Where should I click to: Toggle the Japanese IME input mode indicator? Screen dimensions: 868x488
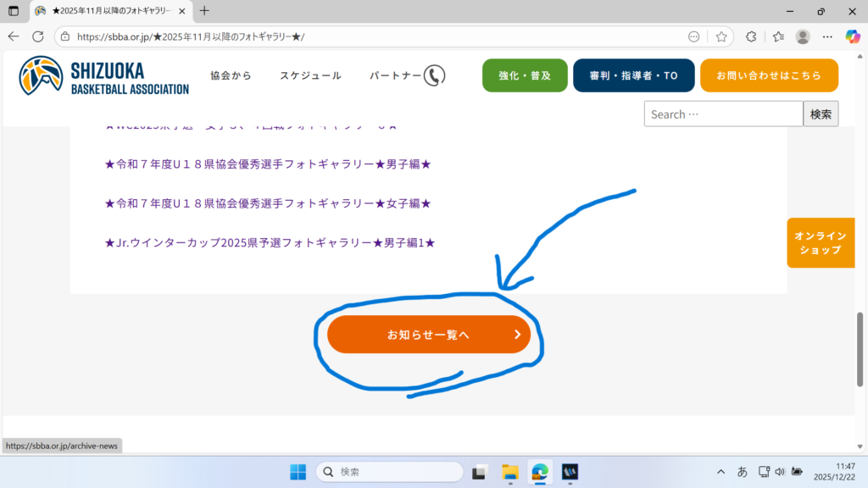pyautogui.click(x=743, y=472)
